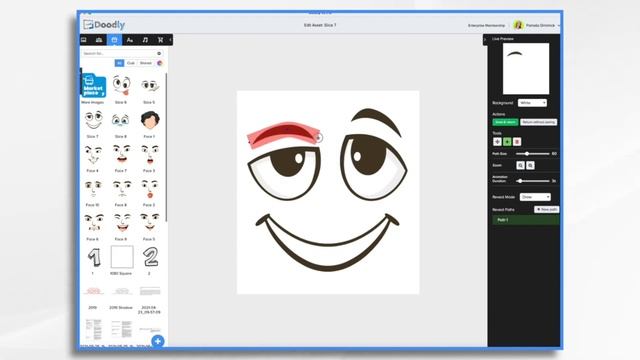This screenshot has width=640, height=360.
Task: Select the Club filter tab
Action: click(131, 63)
